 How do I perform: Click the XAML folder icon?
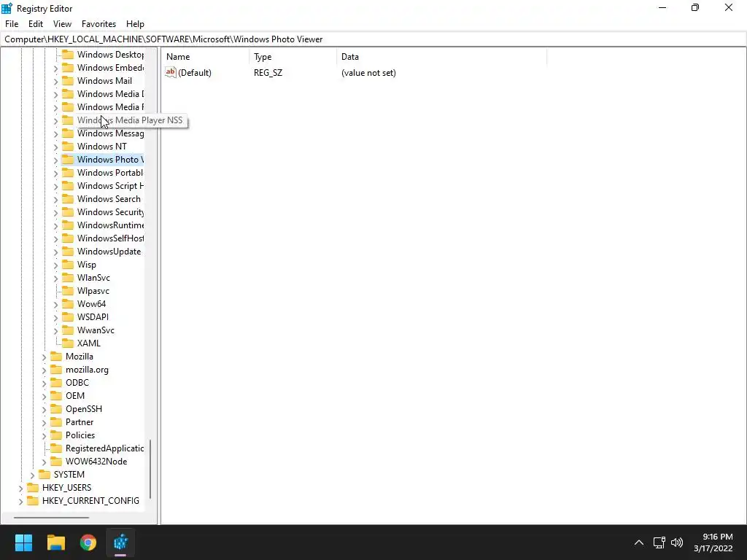click(x=68, y=343)
